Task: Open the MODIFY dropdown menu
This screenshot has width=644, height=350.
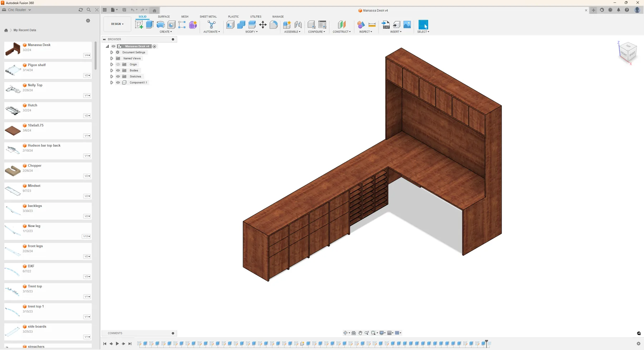Action: [252, 32]
